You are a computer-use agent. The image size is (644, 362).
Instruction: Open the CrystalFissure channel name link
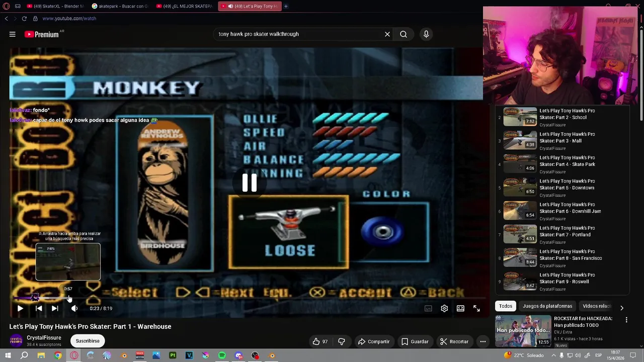(x=44, y=338)
